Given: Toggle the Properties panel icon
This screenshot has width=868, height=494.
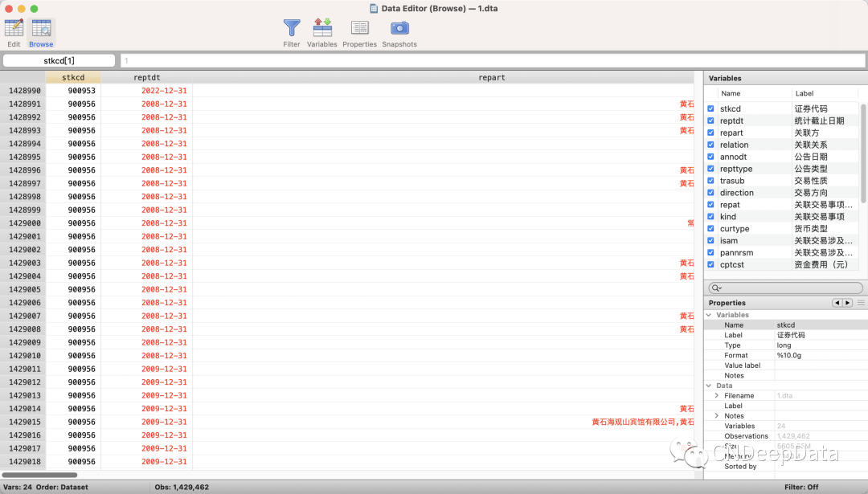Looking at the screenshot, I should pyautogui.click(x=359, y=27).
